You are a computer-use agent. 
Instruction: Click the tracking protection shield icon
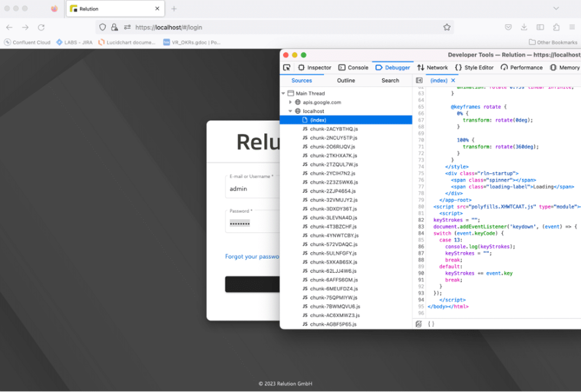102,27
